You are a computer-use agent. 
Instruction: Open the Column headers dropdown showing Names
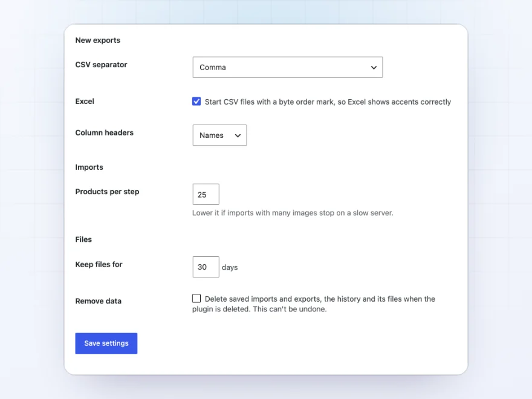pyautogui.click(x=219, y=135)
